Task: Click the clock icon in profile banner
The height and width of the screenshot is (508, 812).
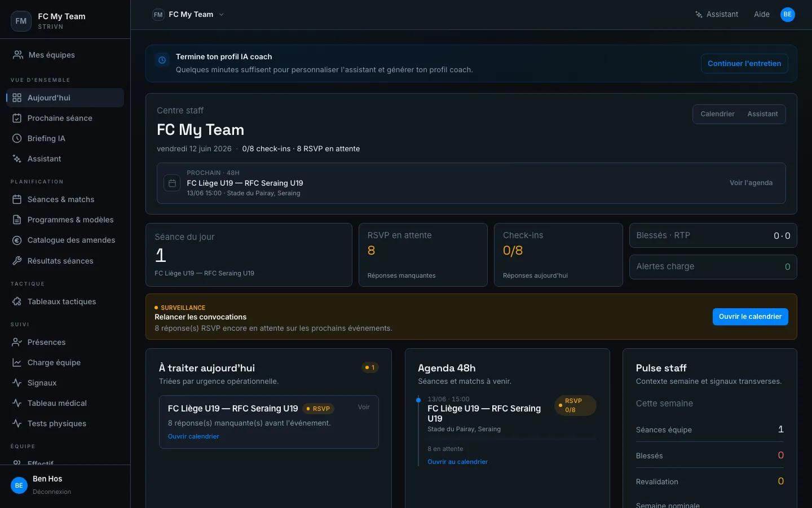Action: tap(162, 60)
